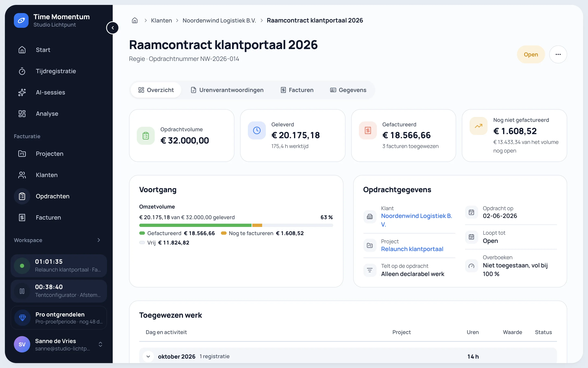
Task: Click the Opdracht op calendar icon
Action: (471, 212)
